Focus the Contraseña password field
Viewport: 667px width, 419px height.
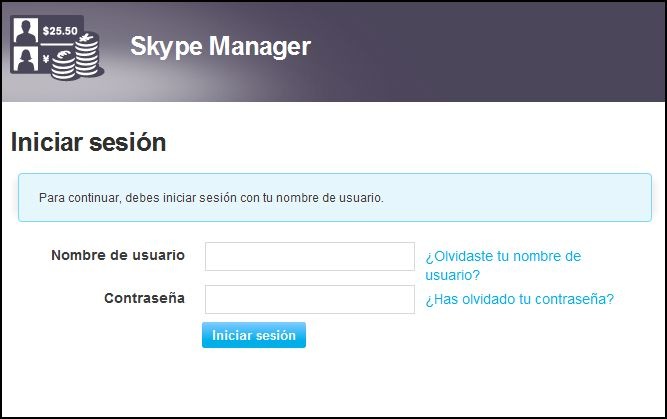pyautogui.click(x=309, y=299)
